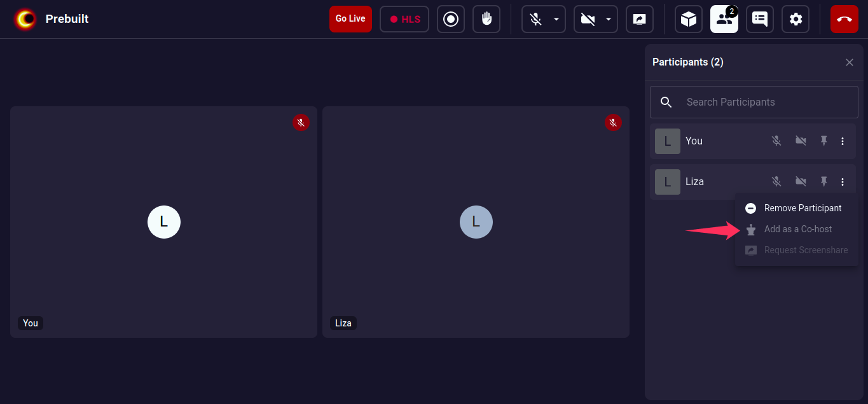
Task: Click the Liza avatar in participants list
Action: (668, 182)
